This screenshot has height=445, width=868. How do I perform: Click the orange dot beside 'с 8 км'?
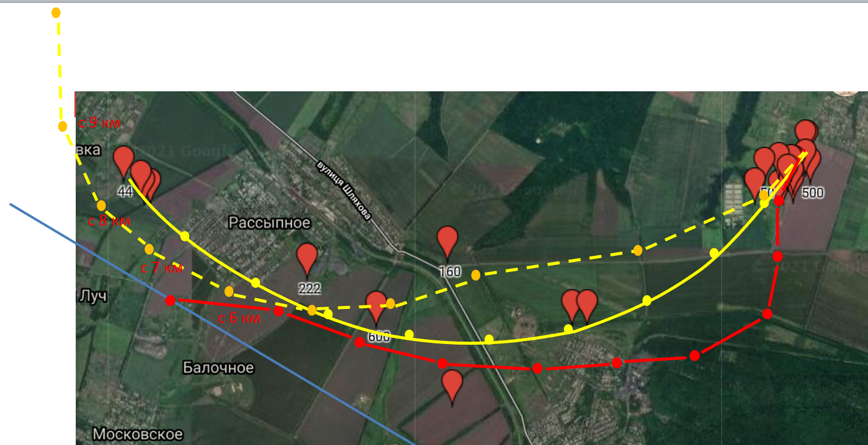click(x=101, y=206)
